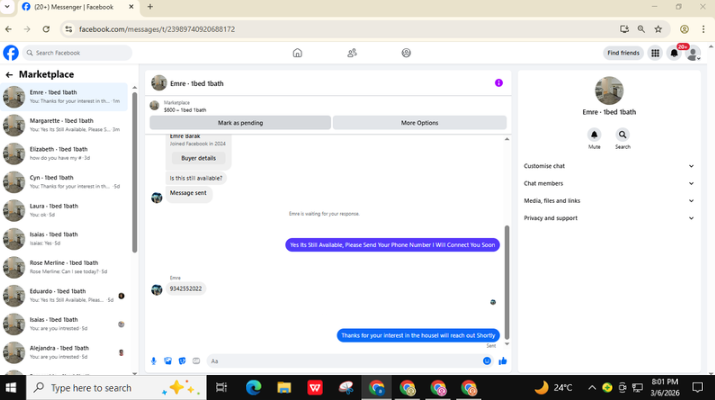Open Margarette 1bed 1bath conversation
715x400 pixels.
click(65, 125)
